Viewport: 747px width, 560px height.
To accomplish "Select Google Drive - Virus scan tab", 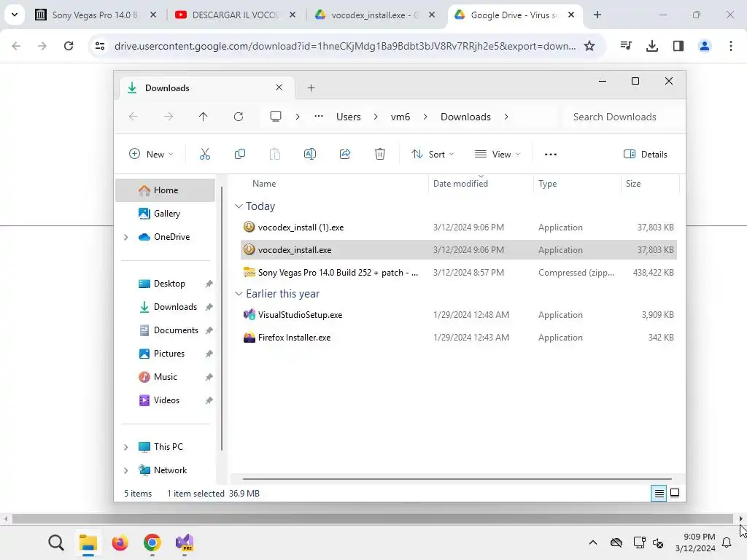I will (x=513, y=15).
